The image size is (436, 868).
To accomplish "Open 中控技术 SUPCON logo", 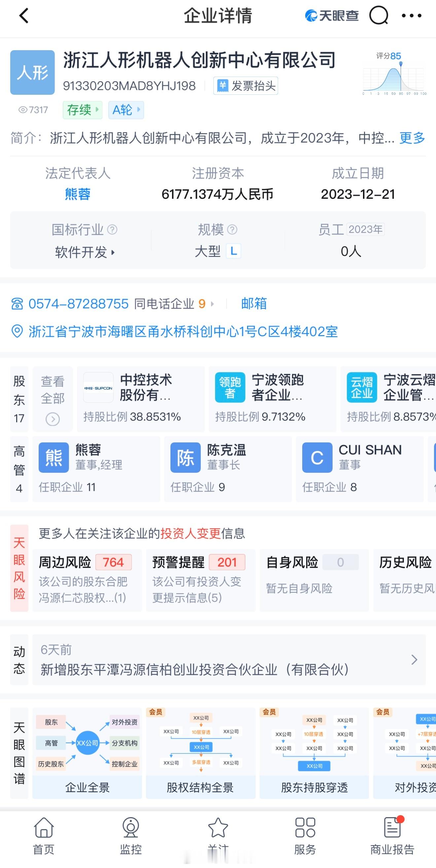I will pyautogui.click(x=98, y=387).
